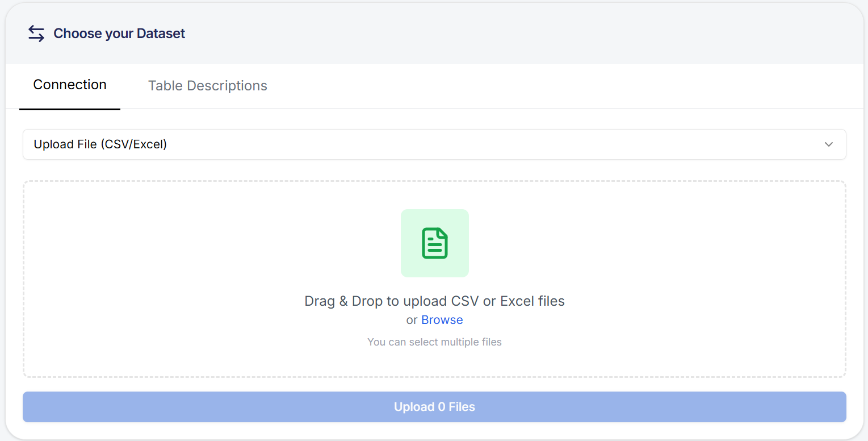Click the green document icon in the drop zone

[435, 243]
